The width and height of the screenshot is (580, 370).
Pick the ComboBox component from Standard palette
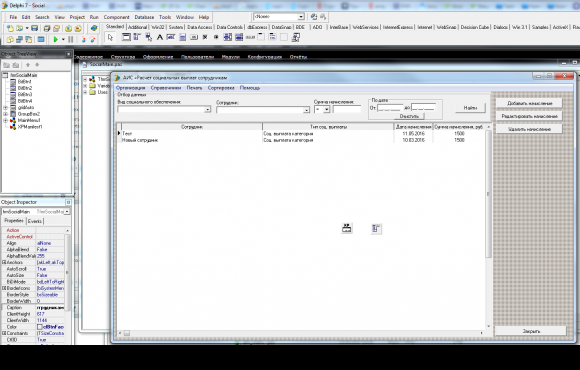239,37
